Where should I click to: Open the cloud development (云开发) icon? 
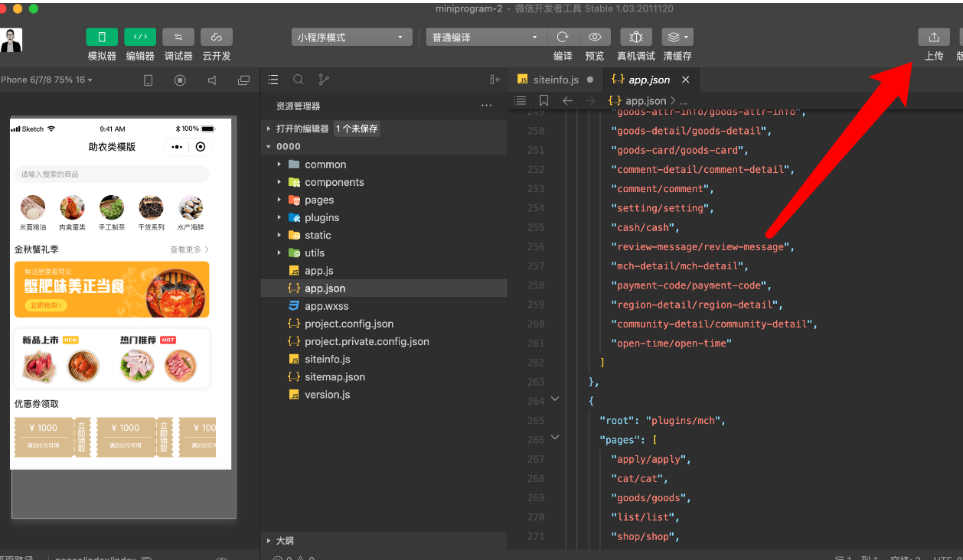216,37
